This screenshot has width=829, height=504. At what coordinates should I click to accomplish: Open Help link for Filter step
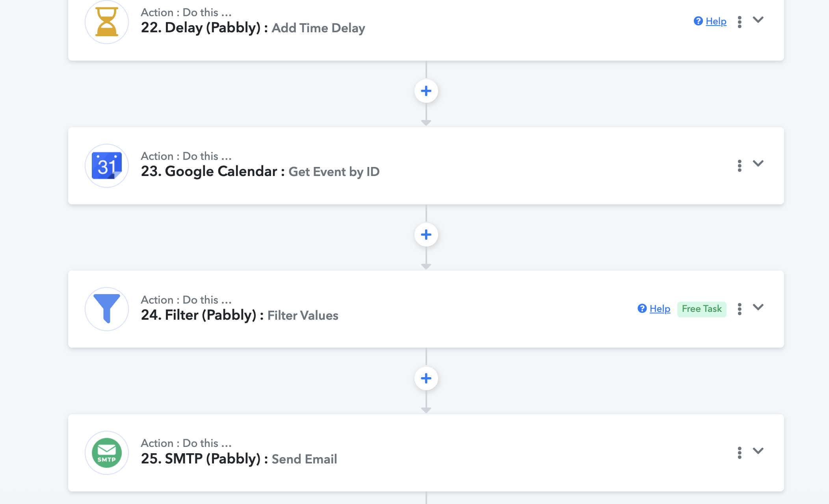click(660, 309)
